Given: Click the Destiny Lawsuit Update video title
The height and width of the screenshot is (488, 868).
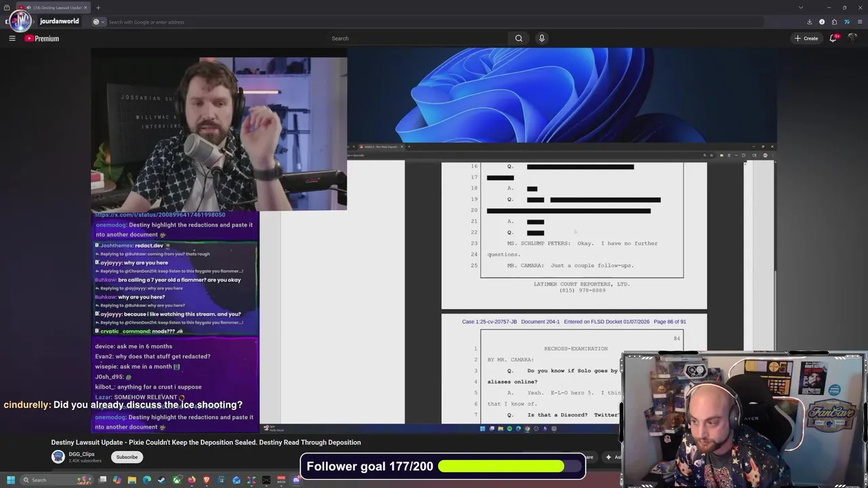Looking at the screenshot, I should (x=206, y=443).
